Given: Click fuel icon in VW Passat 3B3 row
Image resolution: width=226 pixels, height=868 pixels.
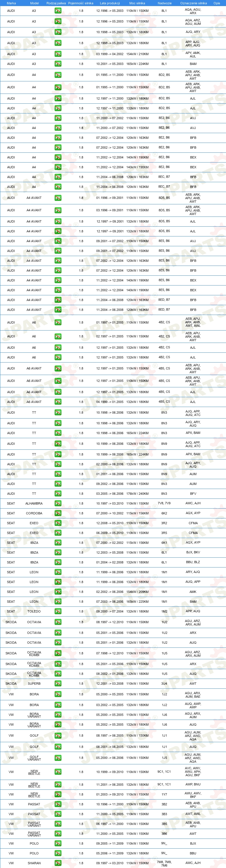Looking at the screenshot, I should [58, 814].
